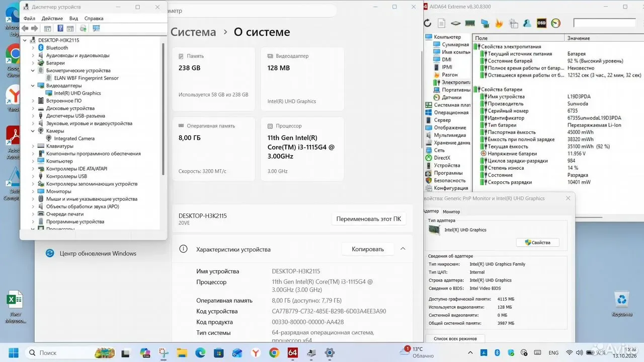Click Forward arrow in Device Manager toolbar
644x362 pixels.
pos(35,29)
